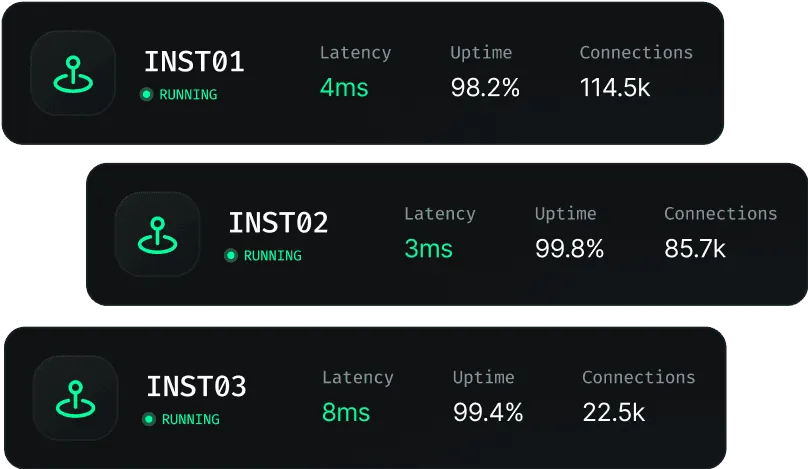Click RUNNING status label of INST01
The height and width of the screenshot is (469, 808).
[188, 95]
